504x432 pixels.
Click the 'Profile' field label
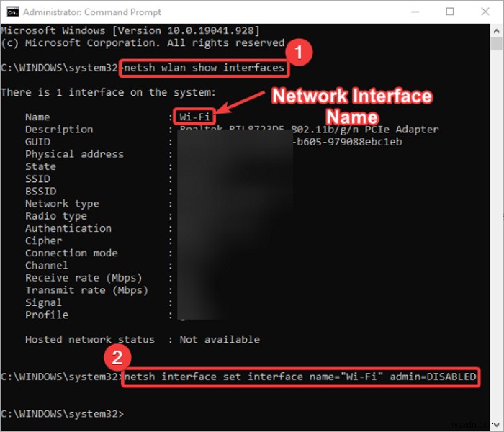47,315
